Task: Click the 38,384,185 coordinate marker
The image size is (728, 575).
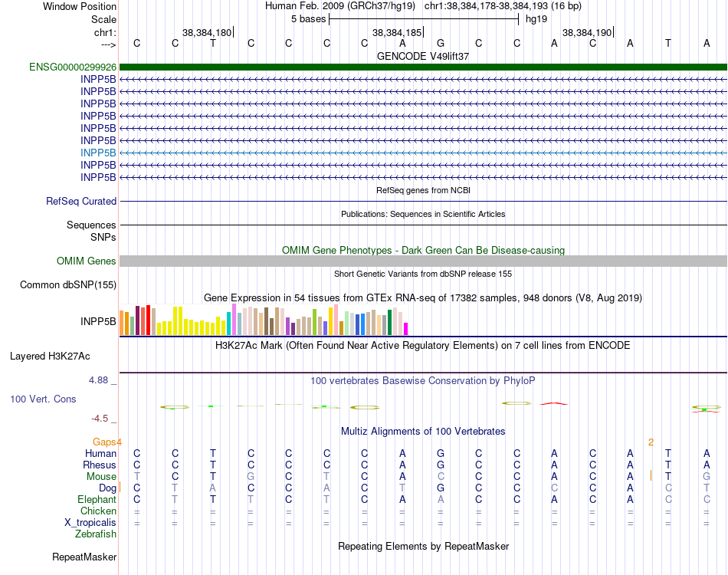Action: coord(397,32)
